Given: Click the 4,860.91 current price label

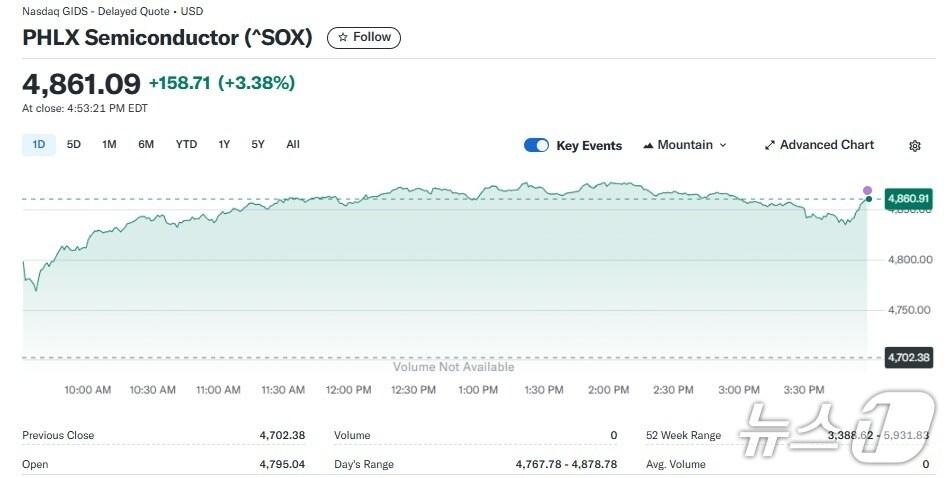Looking at the screenshot, I should [x=908, y=199].
